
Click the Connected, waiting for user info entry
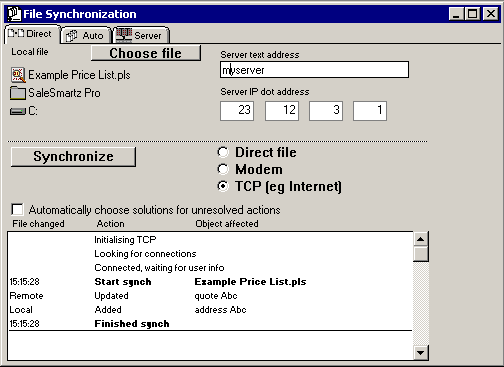(x=159, y=268)
